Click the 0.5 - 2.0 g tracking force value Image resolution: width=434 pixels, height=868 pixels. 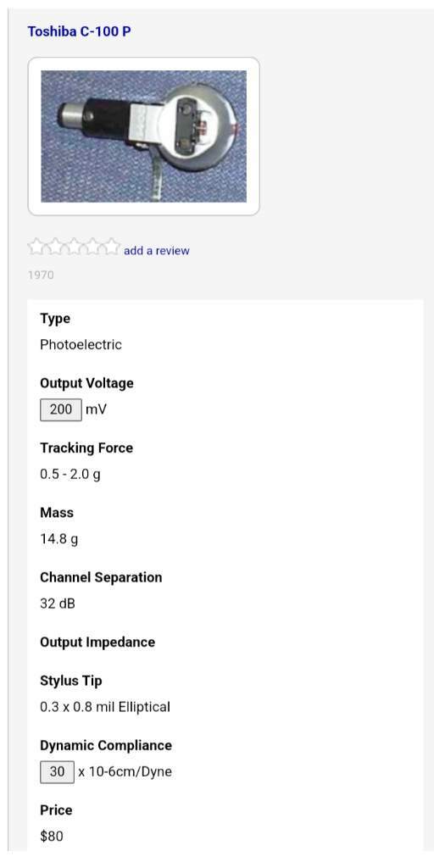point(70,475)
